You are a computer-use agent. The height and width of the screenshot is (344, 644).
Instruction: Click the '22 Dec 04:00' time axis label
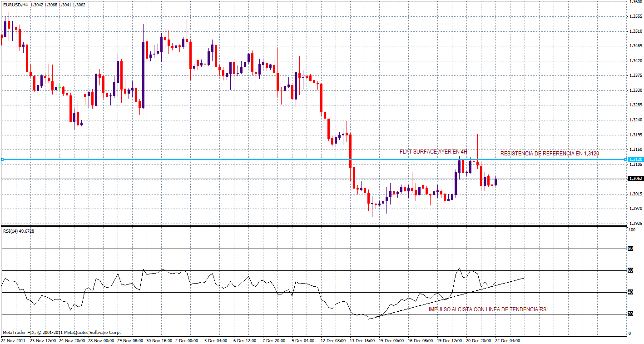[x=507, y=340]
